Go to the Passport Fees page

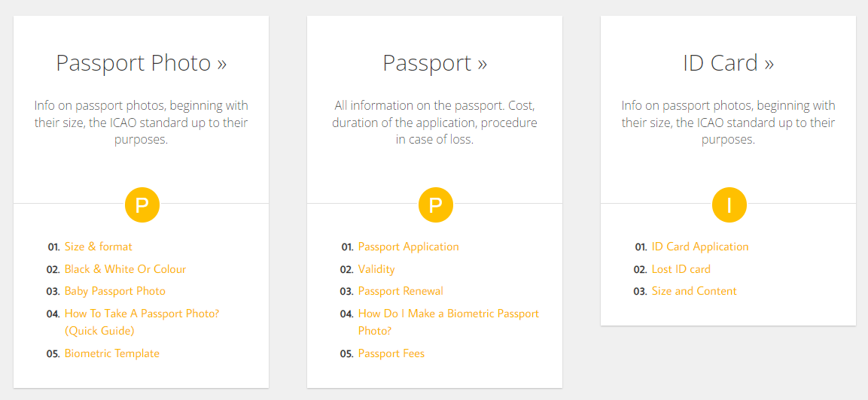click(391, 353)
